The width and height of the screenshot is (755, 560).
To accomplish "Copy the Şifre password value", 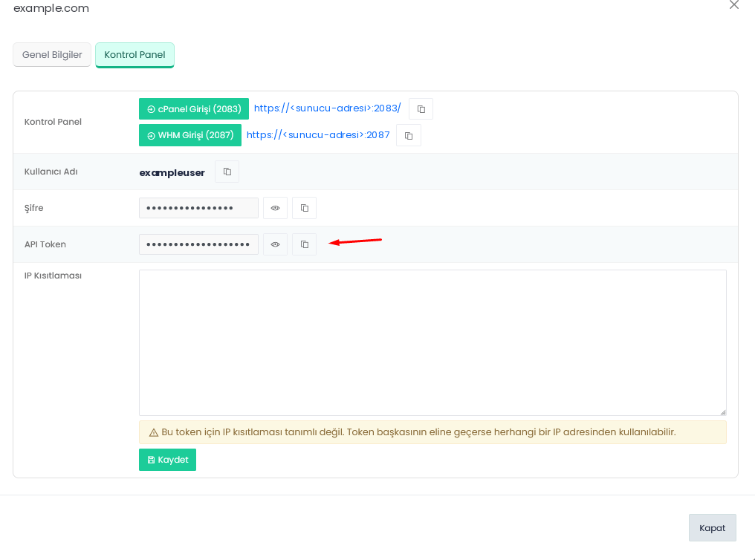I will [x=304, y=208].
